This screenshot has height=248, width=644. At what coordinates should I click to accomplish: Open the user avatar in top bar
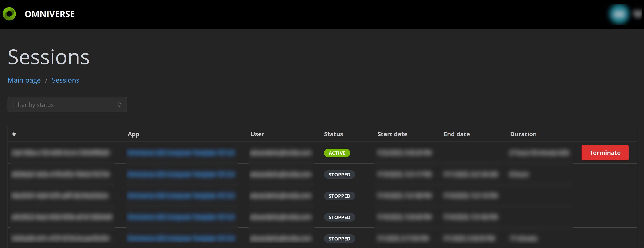point(619,14)
